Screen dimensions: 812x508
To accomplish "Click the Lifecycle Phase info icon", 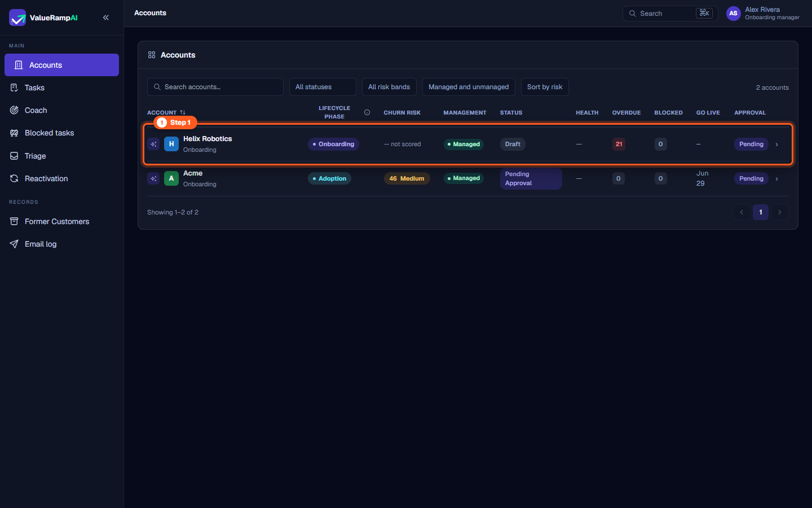I will pos(367,112).
